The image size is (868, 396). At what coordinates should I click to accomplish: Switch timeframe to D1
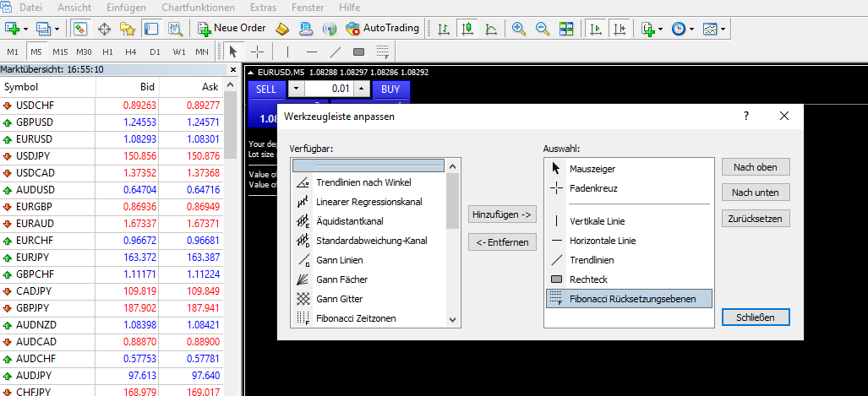(x=155, y=52)
